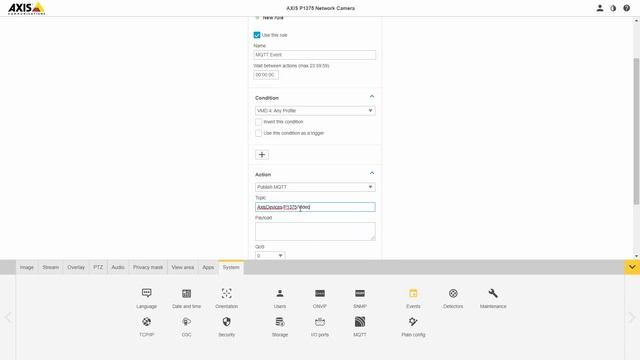Collapse the Action section chevron
This screenshot has width=640, height=360.
(x=372, y=173)
